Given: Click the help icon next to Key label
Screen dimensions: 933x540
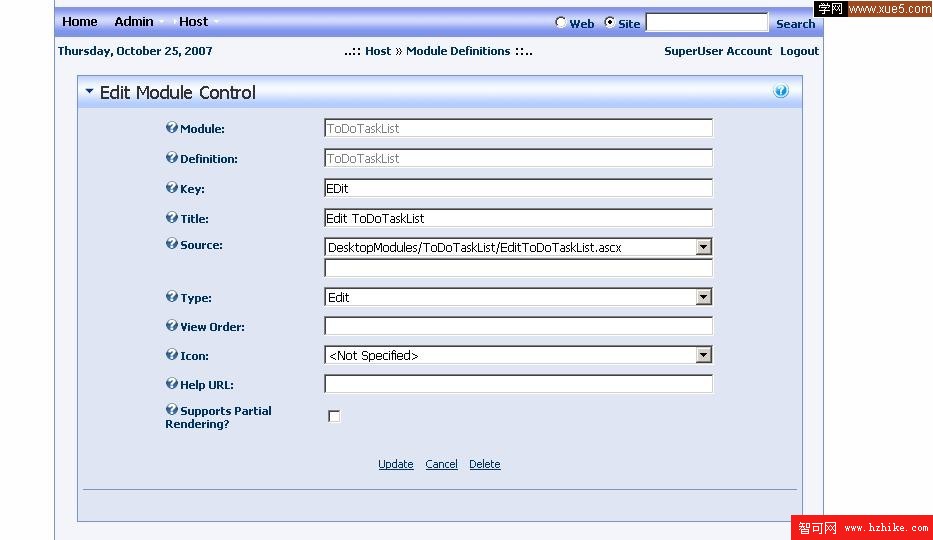Looking at the screenshot, I should coord(171,187).
